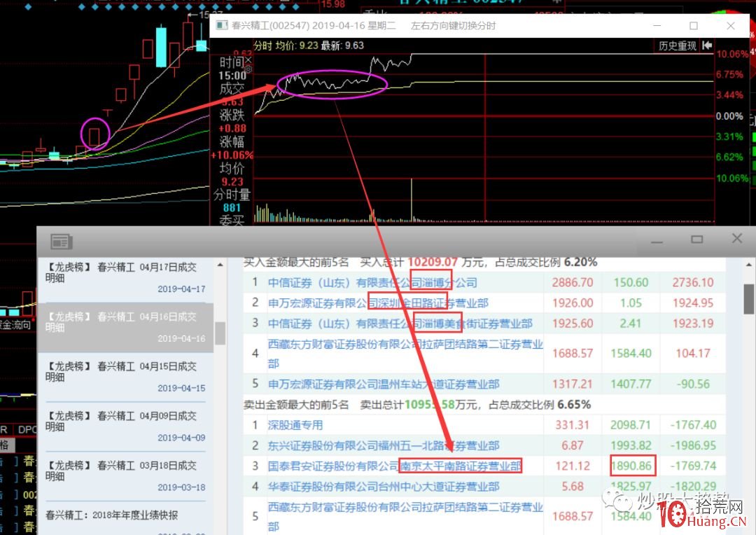Open 中信证券淄博美食街证券营业部 link
756x535 pixels.
click(400, 324)
